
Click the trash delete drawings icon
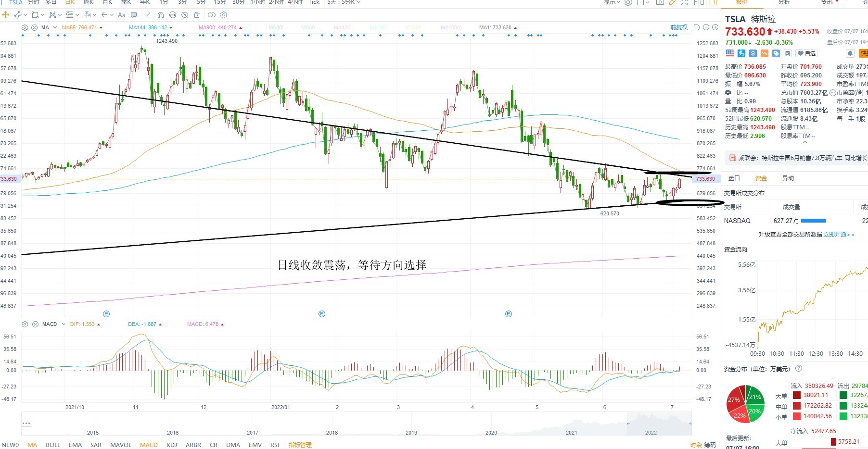(197, 15)
